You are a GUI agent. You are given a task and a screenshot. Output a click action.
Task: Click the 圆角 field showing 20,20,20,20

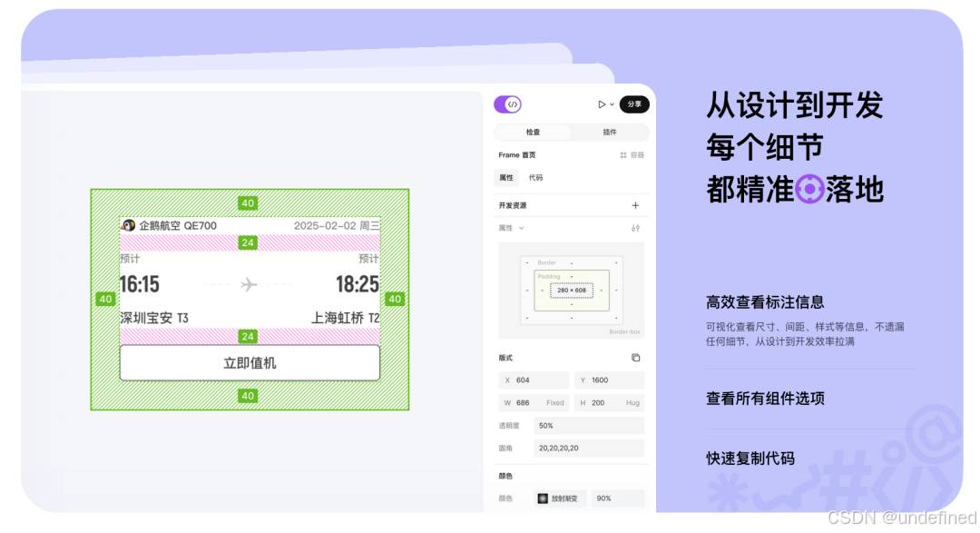tap(589, 448)
